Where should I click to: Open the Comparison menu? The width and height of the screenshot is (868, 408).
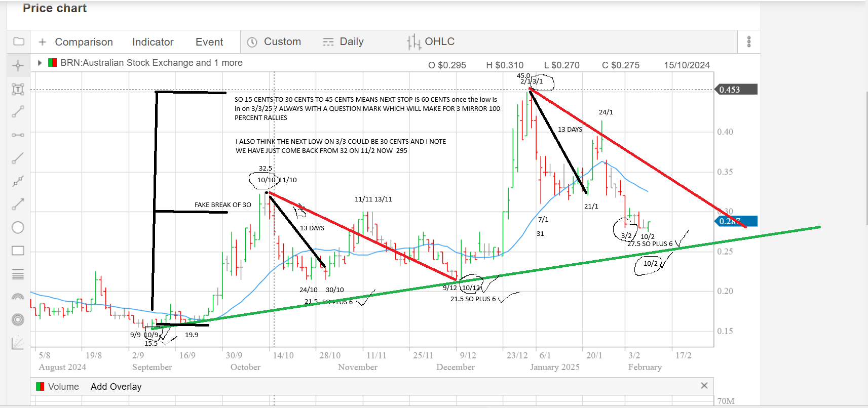coord(84,42)
